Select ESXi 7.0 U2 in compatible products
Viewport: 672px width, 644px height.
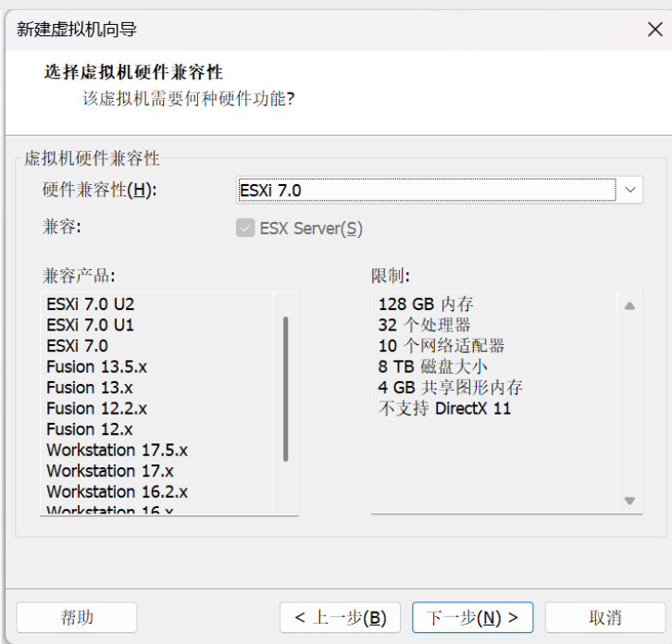(x=91, y=304)
